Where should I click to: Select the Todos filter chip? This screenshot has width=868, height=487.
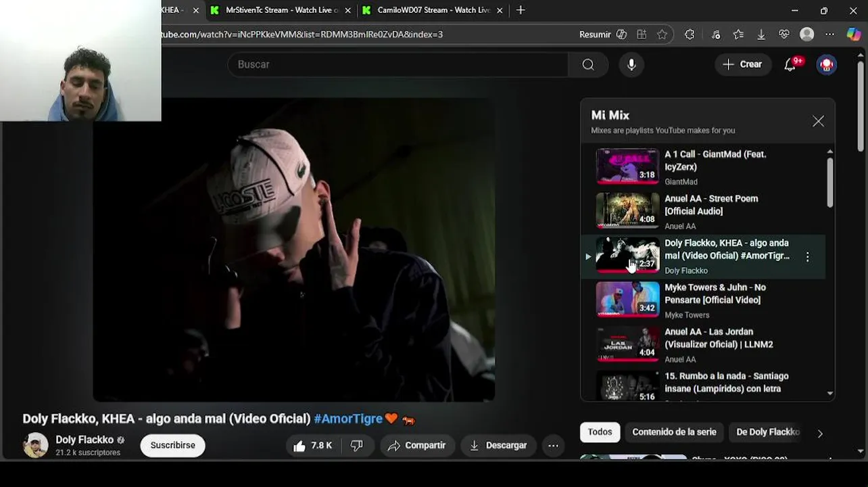[600, 432]
